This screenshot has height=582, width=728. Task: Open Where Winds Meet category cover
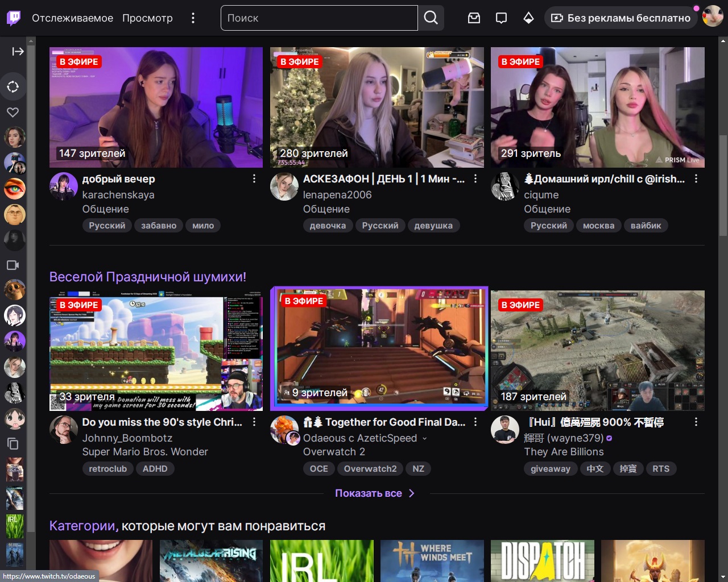432,561
